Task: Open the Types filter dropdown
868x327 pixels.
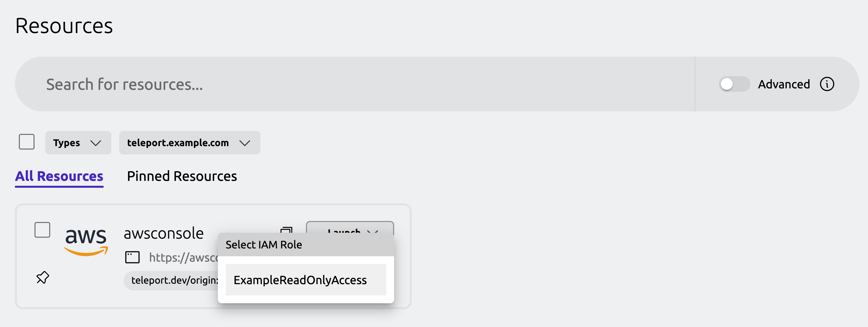Action: pyautogui.click(x=78, y=142)
